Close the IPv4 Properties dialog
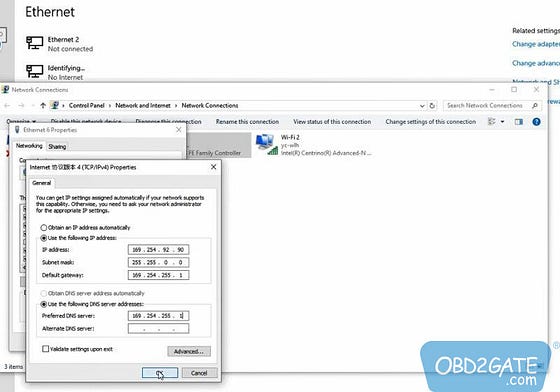Image resolution: width=560 pixels, height=392 pixels. point(213,167)
